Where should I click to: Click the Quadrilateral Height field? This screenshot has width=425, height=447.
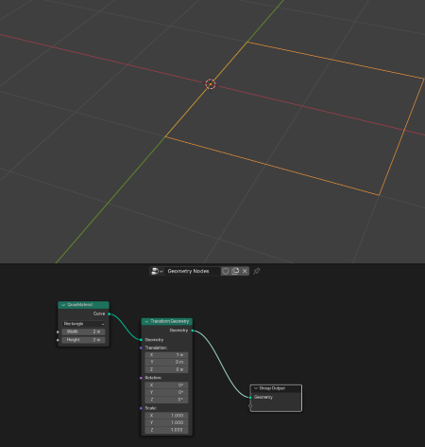(84, 340)
